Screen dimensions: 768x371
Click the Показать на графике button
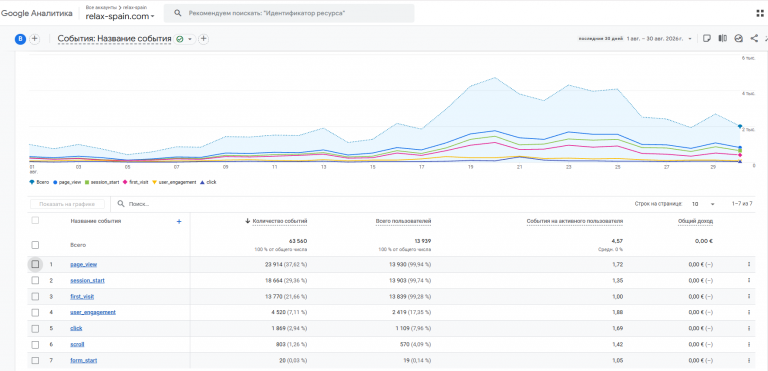tap(68, 204)
